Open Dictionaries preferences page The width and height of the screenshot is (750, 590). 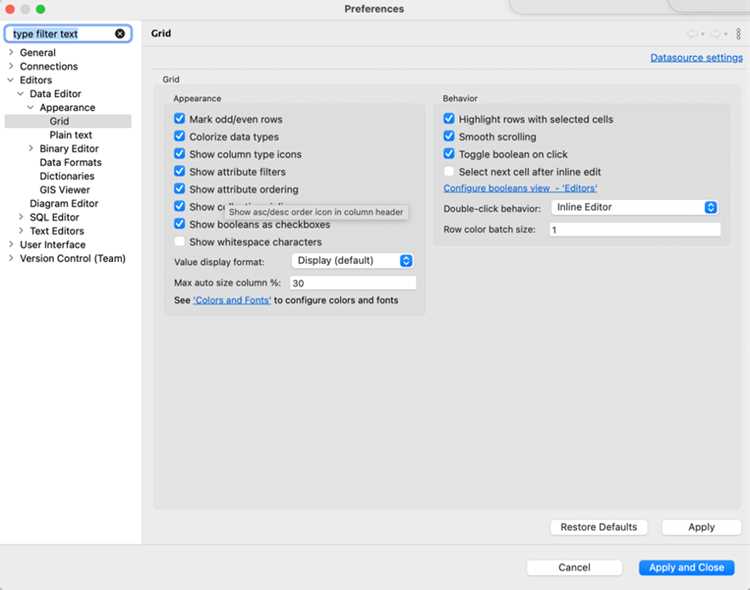coord(67,176)
